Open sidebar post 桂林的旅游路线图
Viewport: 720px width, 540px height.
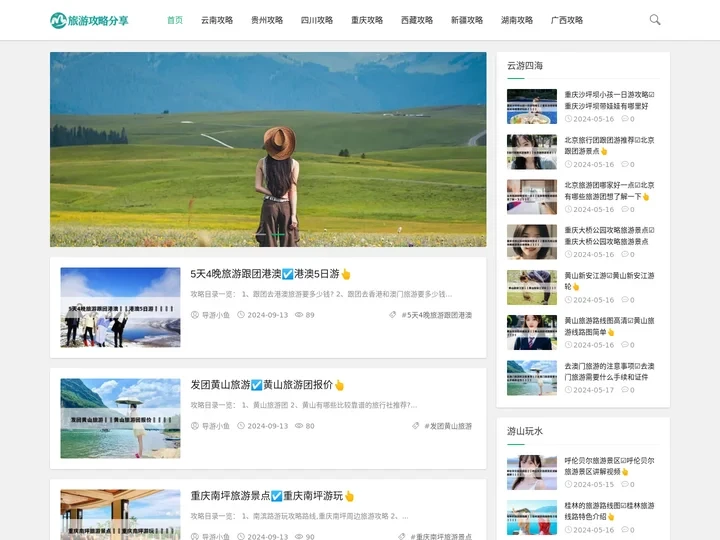coord(609,511)
